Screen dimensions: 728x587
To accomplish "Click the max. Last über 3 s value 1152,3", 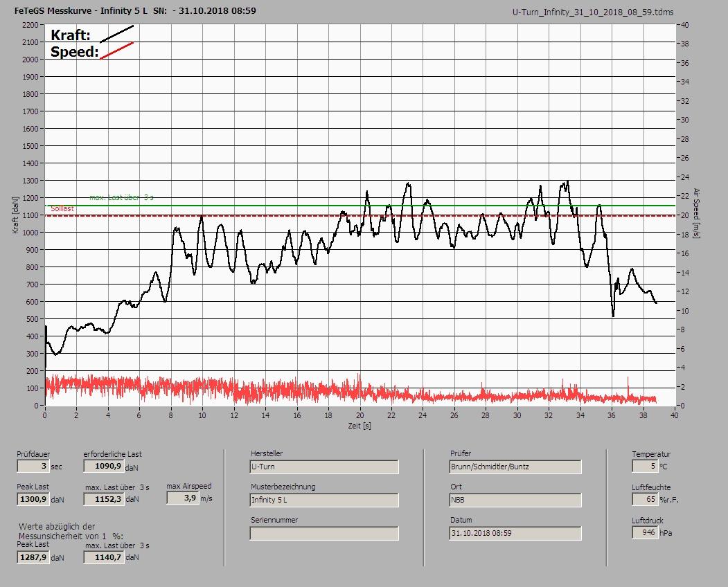I will tap(103, 499).
